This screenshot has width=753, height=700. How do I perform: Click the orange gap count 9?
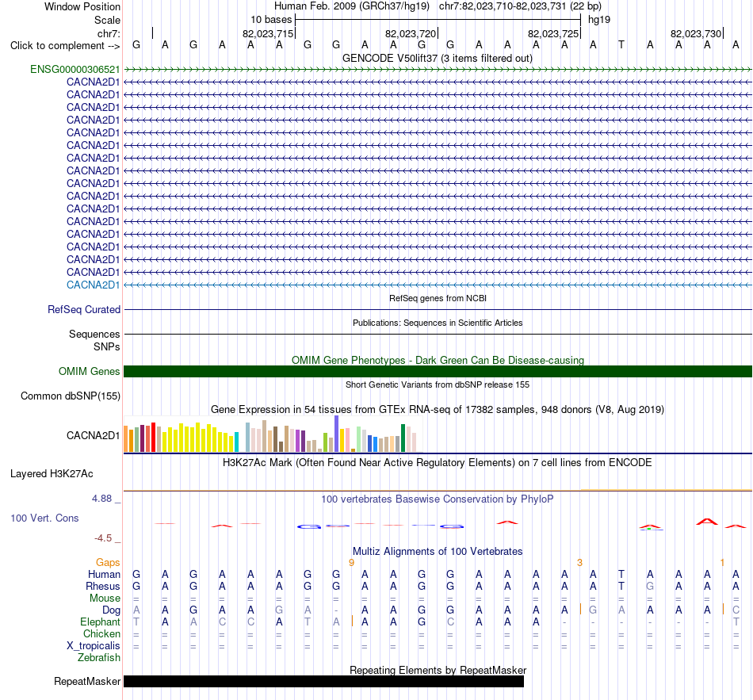[351, 563]
